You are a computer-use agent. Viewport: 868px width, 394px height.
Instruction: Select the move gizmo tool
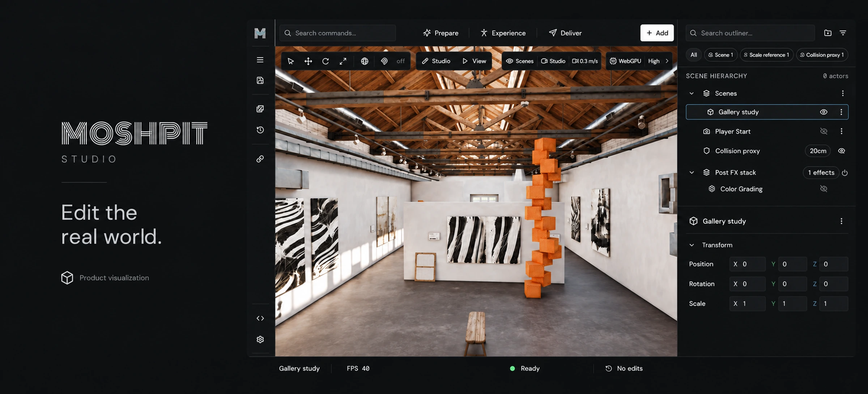[x=308, y=61]
